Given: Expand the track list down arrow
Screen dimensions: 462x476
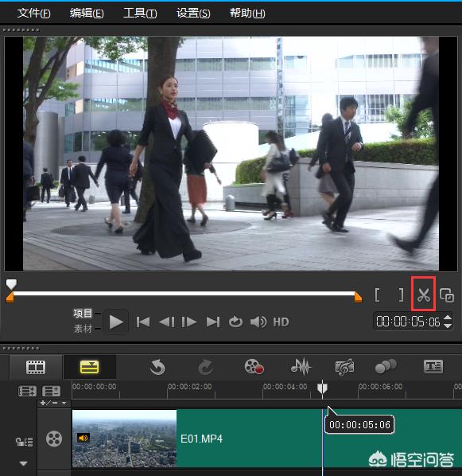Looking at the screenshot, I should coord(23,463).
